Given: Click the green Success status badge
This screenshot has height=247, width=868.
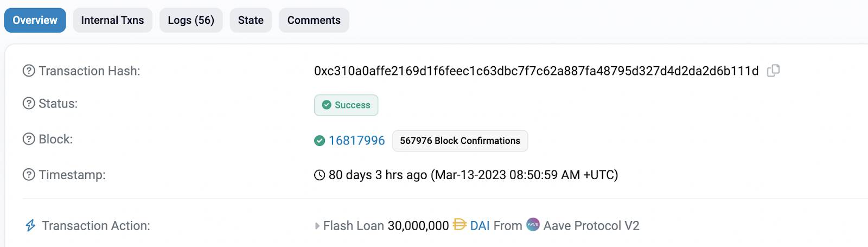Looking at the screenshot, I should pos(346,105).
